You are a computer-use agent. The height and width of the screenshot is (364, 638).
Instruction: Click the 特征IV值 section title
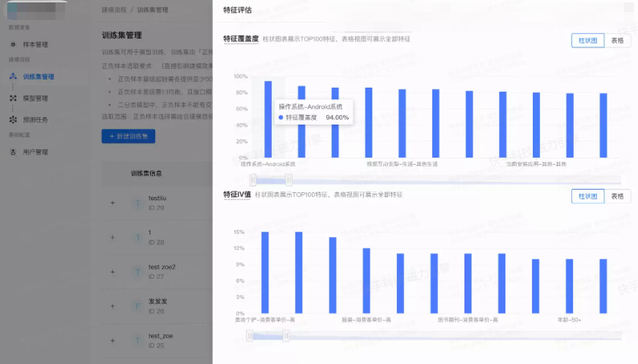pos(237,194)
